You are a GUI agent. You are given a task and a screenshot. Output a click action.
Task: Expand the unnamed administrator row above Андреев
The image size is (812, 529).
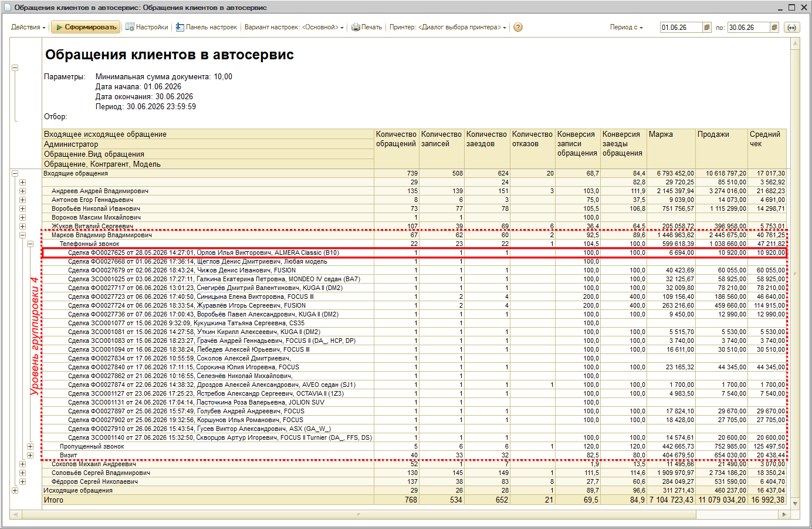tap(22, 182)
